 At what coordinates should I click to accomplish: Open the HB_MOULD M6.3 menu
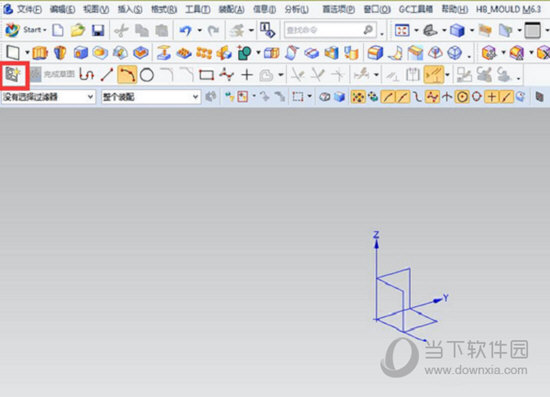point(508,9)
